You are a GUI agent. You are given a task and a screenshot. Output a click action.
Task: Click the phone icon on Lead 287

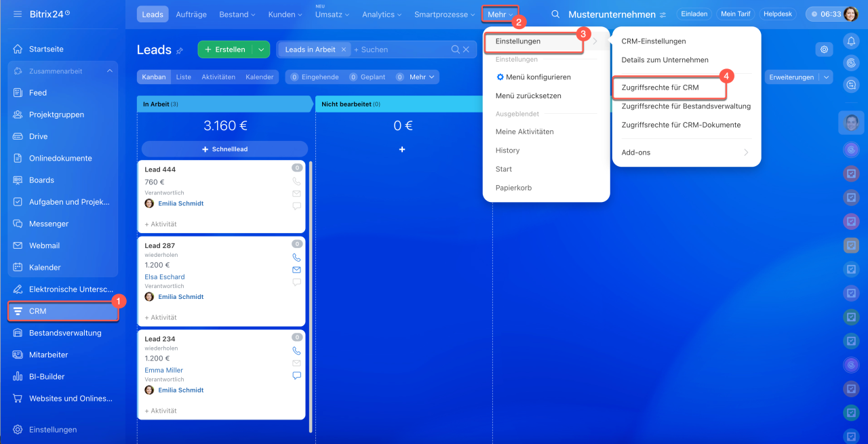tap(296, 258)
